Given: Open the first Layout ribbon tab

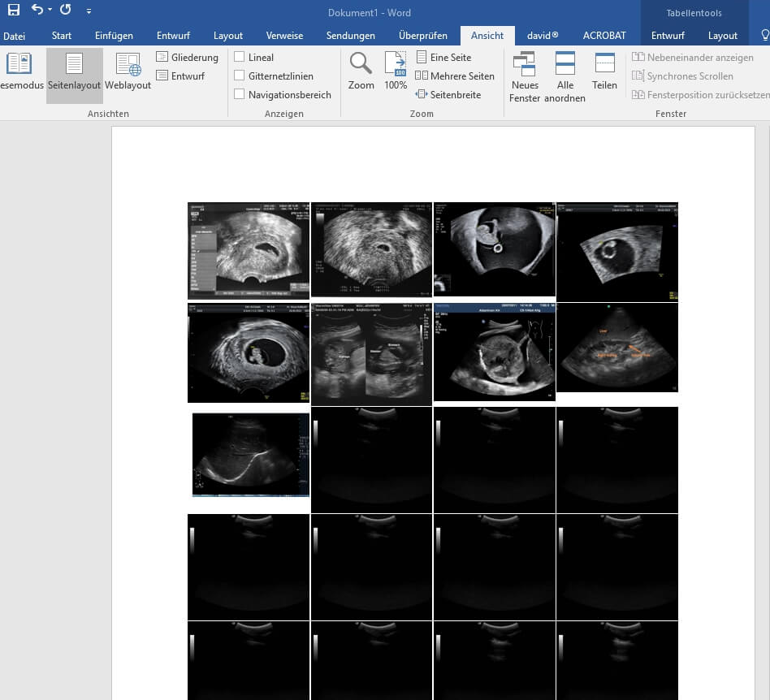Looking at the screenshot, I should click(x=228, y=36).
